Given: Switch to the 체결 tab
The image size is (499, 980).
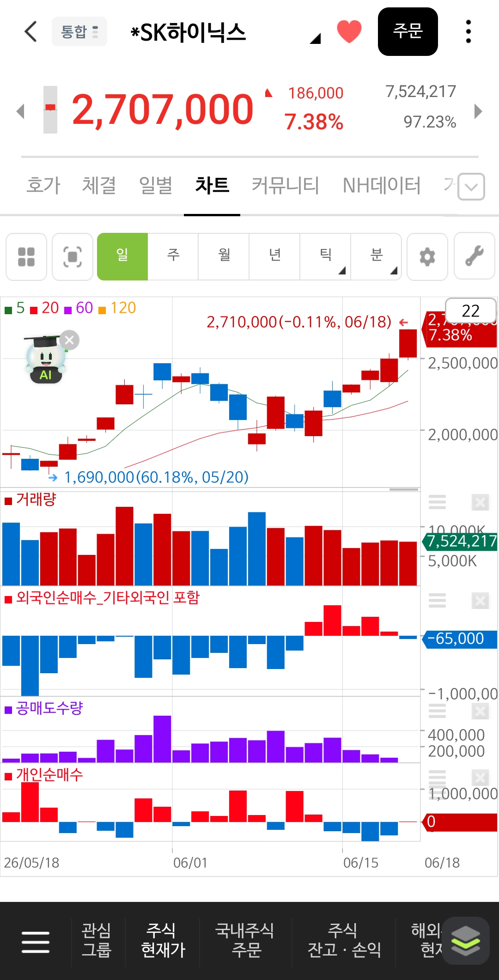Looking at the screenshot, I should pos(99,185).
